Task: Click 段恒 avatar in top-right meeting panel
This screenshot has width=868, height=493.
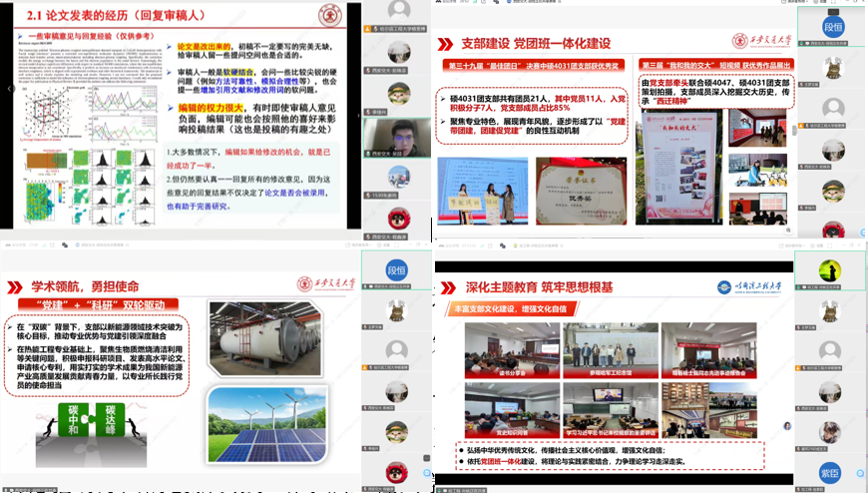Action: 833,27
